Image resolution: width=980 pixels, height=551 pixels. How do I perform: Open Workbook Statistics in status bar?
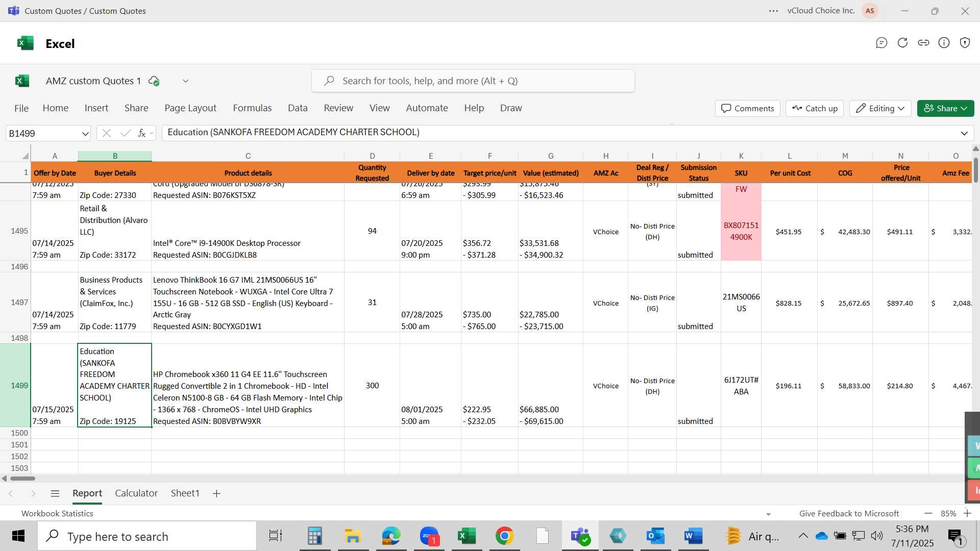[x=57, y=514]
